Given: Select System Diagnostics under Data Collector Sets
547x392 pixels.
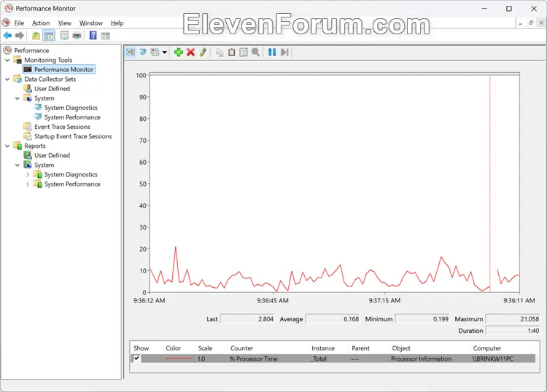Looking at the screenshot, I should [x=71, y=108].
